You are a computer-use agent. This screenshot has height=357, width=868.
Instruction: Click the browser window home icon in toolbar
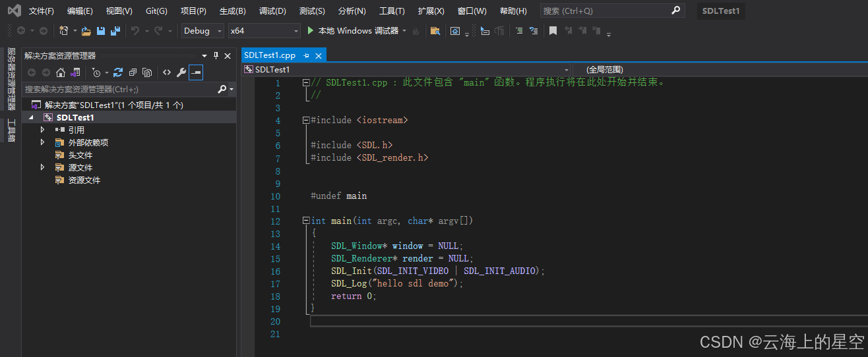(455, 30)
